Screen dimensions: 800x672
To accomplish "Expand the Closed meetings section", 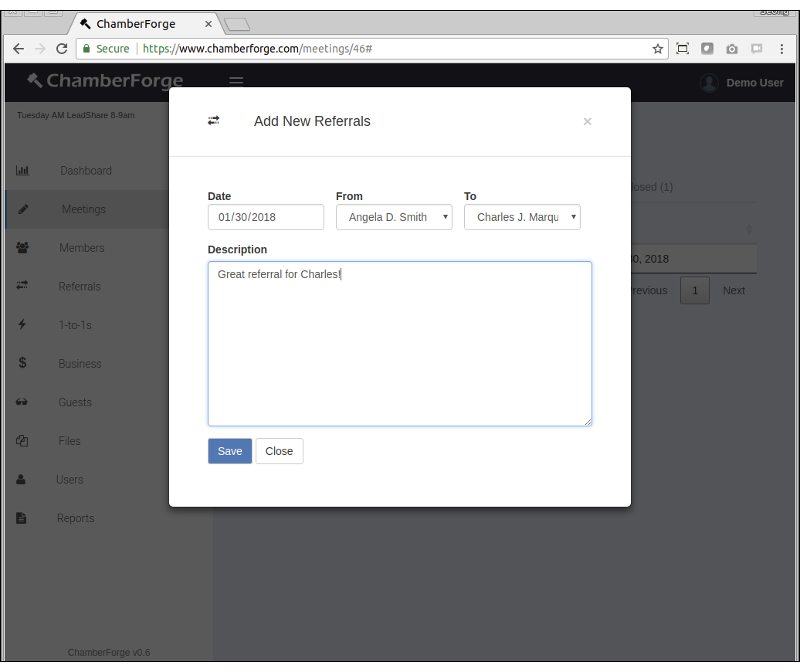I will click(x=653, y=187).
